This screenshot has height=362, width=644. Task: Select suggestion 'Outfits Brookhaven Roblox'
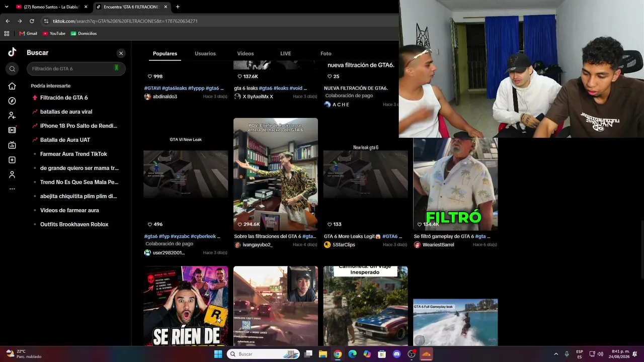[x=74, y=224]
